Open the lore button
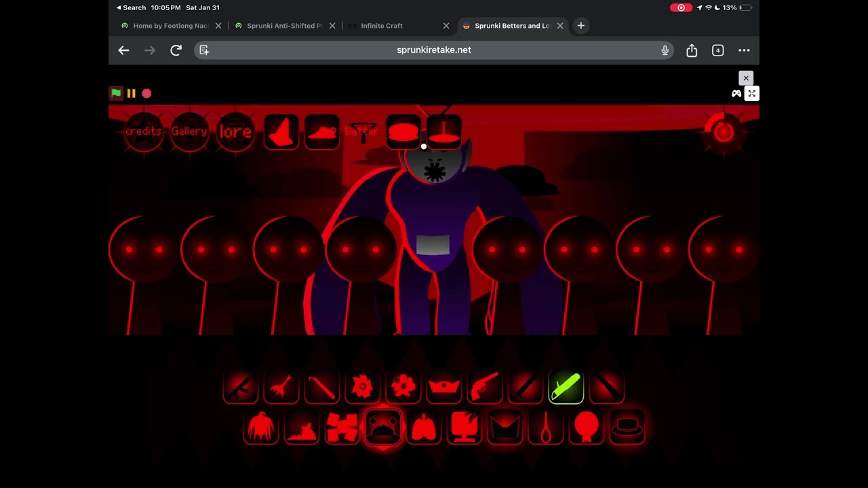 tap(235, 131)
